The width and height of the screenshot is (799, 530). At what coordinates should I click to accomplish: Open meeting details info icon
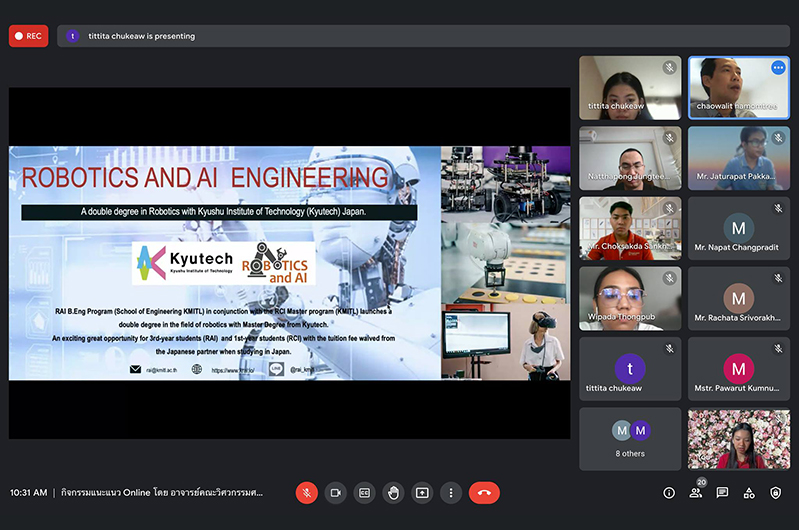pyautogui.click(x=669, y=493)
